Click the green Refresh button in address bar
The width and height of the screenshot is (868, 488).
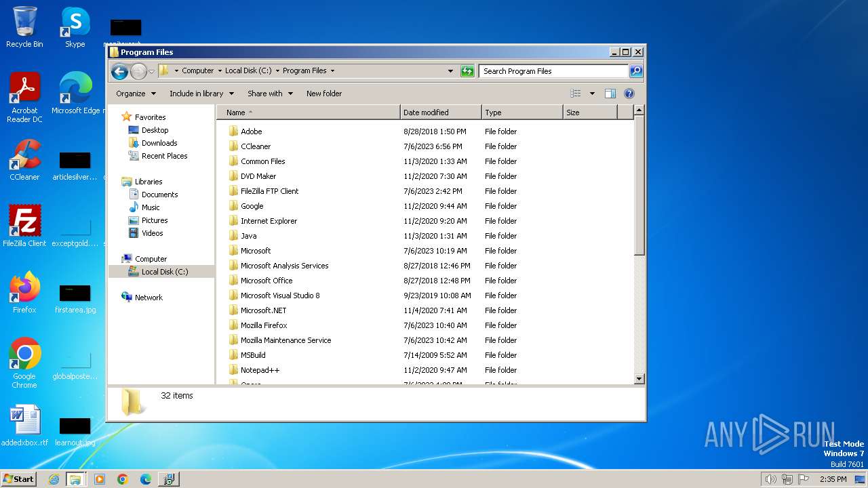pos(467,70)
